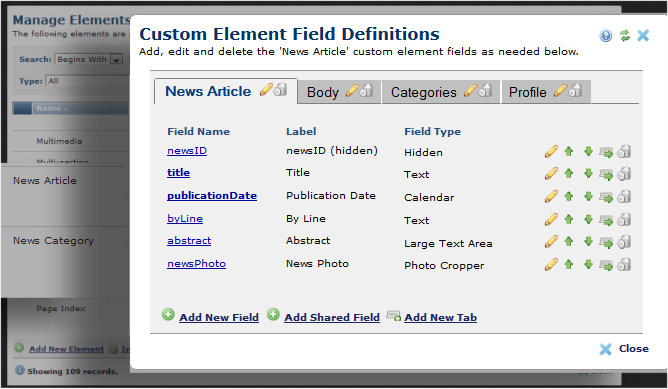Click the Close button at dialog bottom
668x389 pixels.
624,349
